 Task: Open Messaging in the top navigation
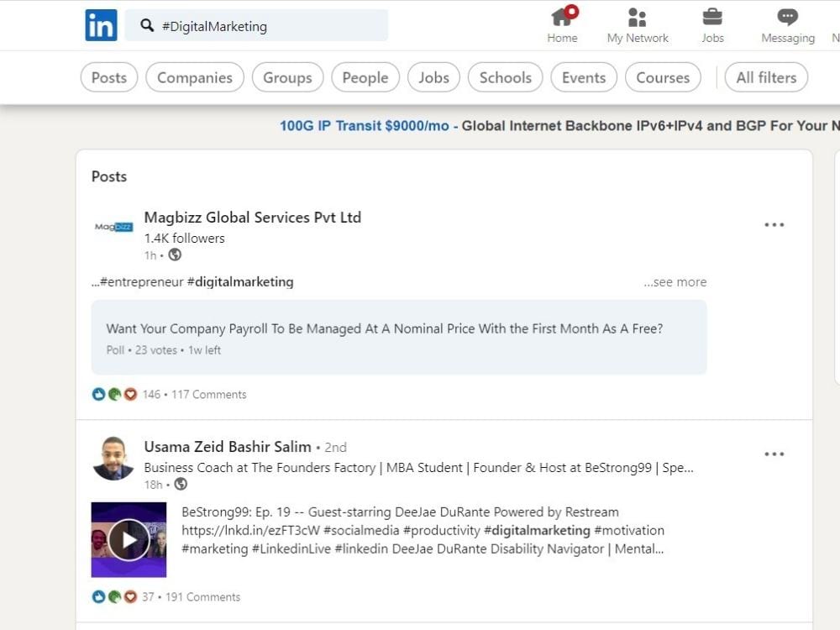click(788, 24)
